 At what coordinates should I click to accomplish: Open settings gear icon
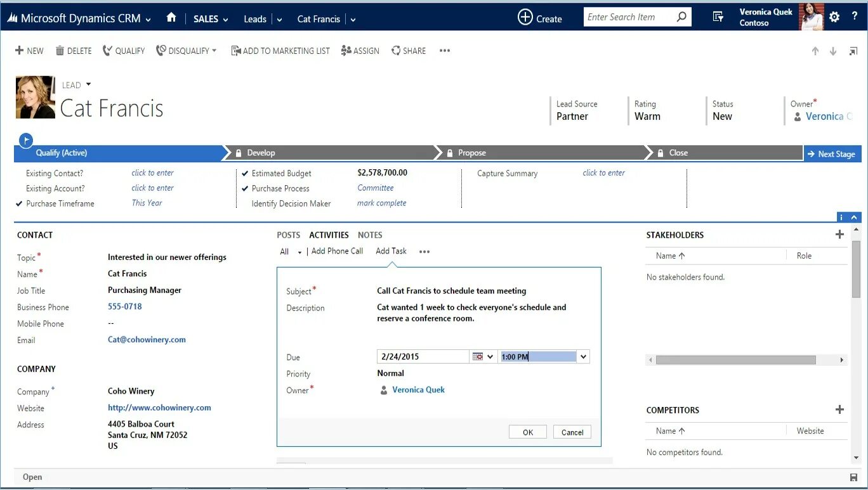click(834, 17)
